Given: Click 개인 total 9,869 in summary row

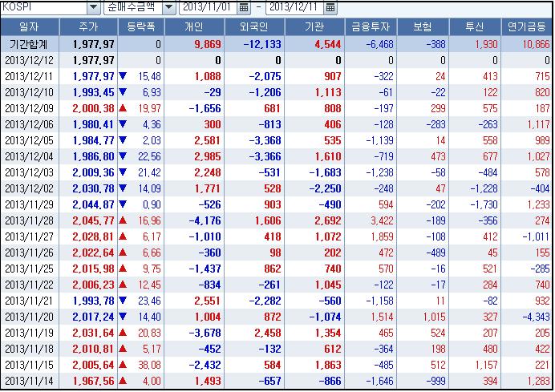Looking at the screenshot, I should (208, 45).
